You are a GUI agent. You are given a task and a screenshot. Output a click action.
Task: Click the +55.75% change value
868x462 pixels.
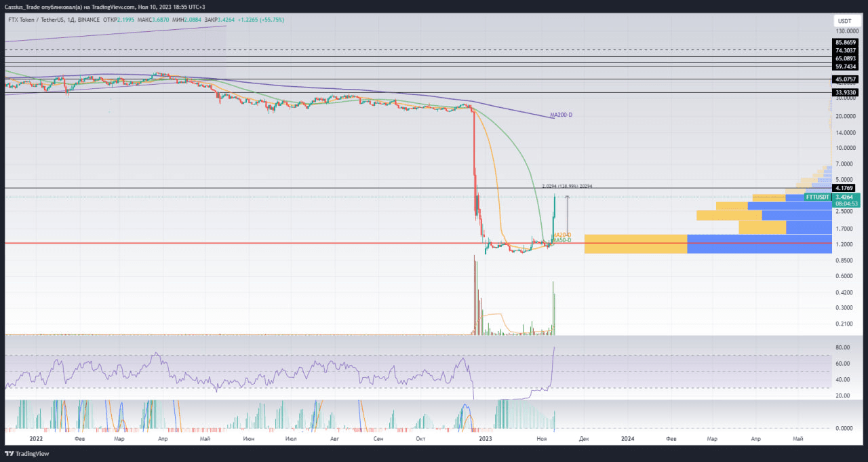coord(271,20)
